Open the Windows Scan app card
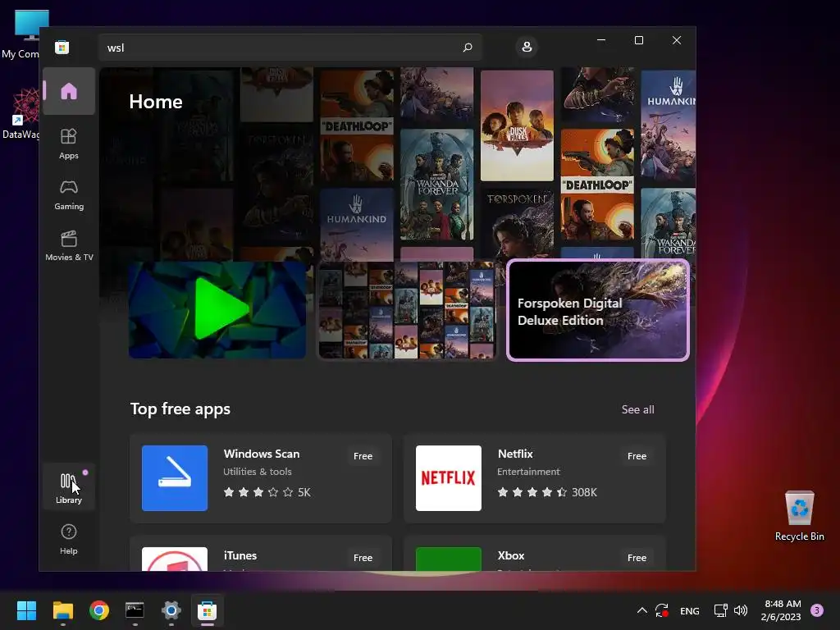 [x=260, y=478]
